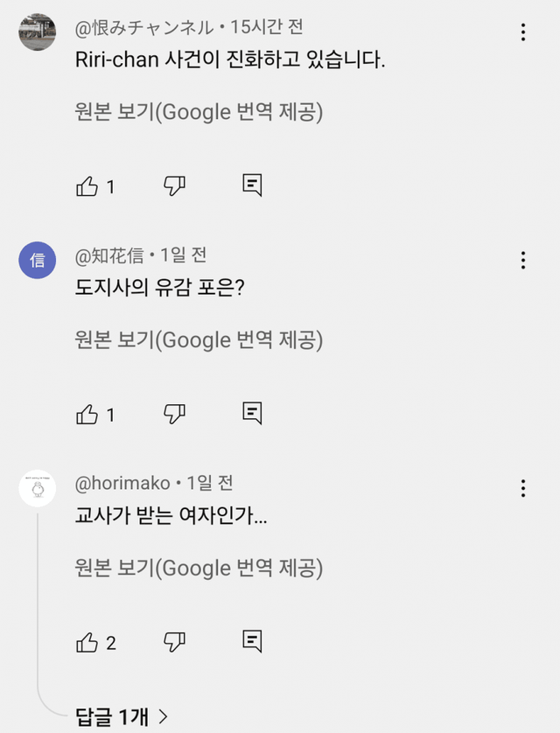Open @恨みチャンネル profile avatar

coord(38,32)
